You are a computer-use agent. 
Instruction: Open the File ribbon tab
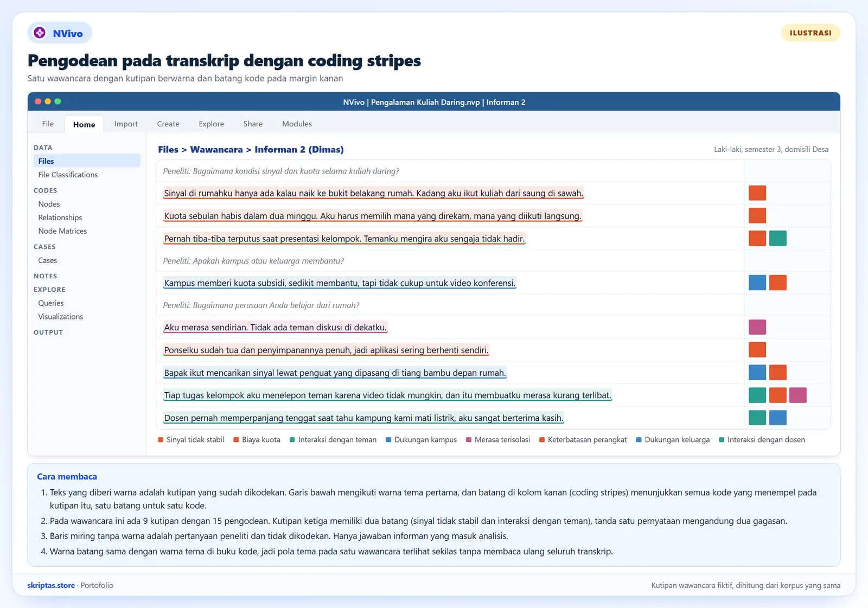[48, 124]
